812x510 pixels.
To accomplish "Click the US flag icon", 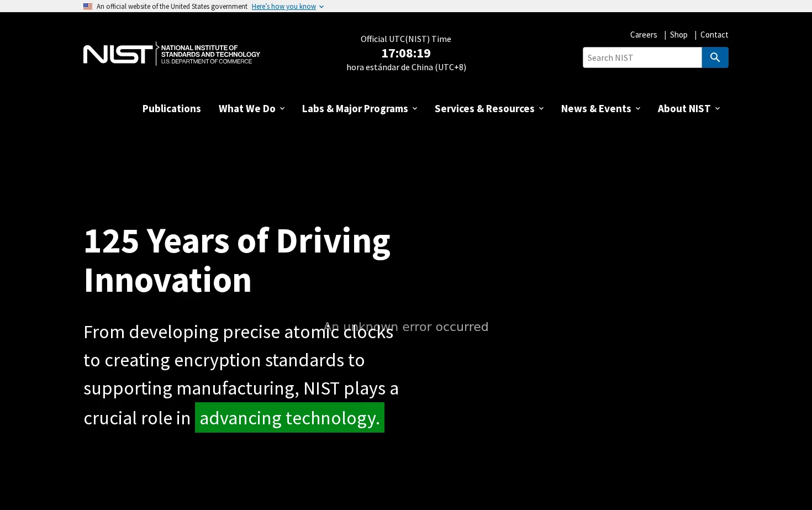I will [x=88, y=7].
